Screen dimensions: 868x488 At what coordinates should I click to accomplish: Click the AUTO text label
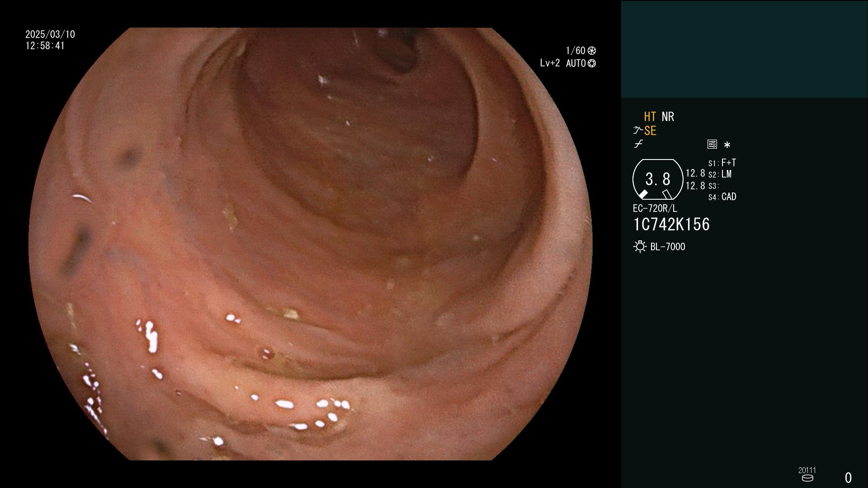click(576, 64)
